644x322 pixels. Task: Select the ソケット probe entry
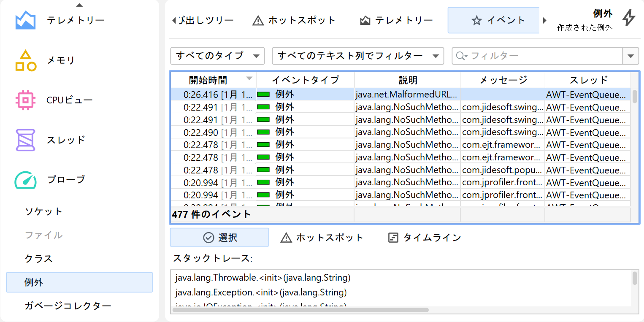coord(44,211)
